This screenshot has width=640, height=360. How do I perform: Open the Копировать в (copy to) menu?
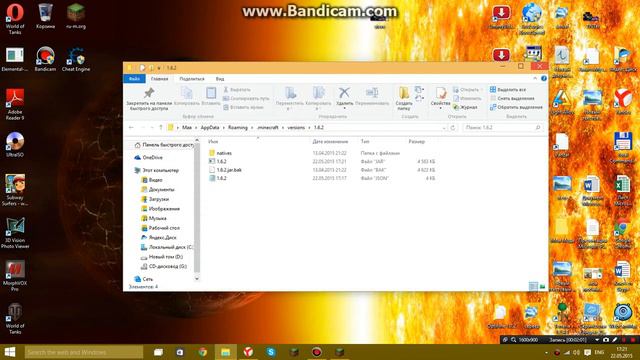[x=318, y=99]
